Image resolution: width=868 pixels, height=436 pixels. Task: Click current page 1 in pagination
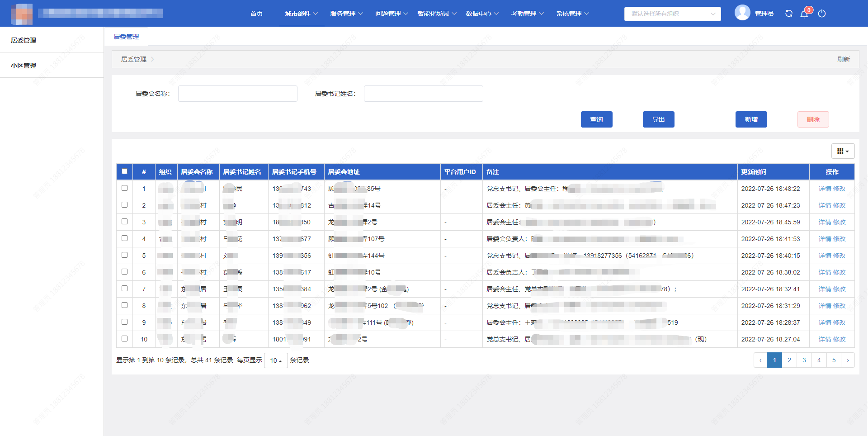pyautogui.click(x=774, y=360)
